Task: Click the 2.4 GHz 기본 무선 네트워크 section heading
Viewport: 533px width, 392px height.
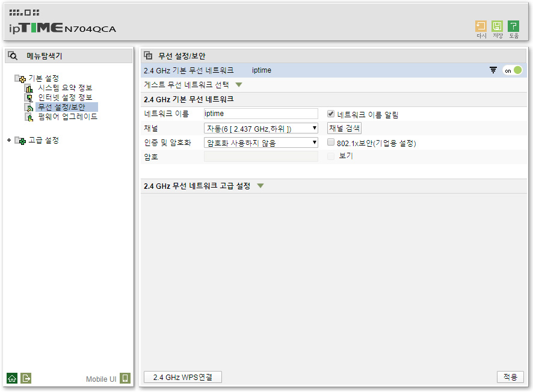Action: (x=189, y=100)
